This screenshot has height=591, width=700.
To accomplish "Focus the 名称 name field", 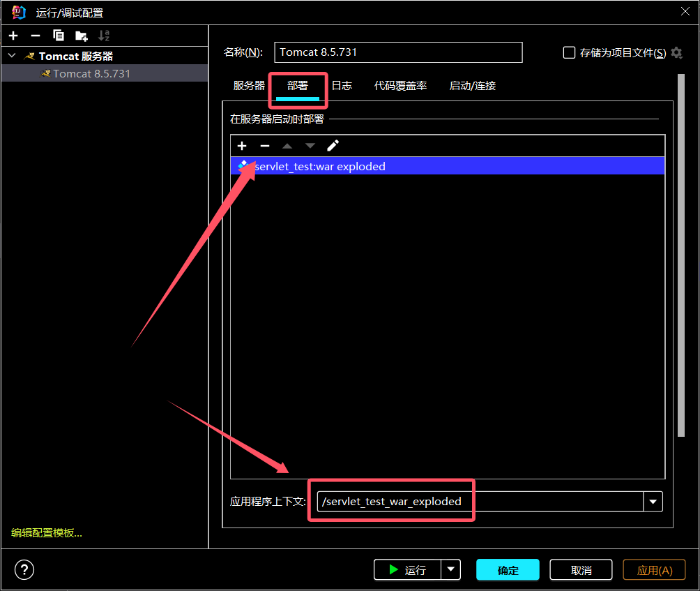I will click(398, 52).
